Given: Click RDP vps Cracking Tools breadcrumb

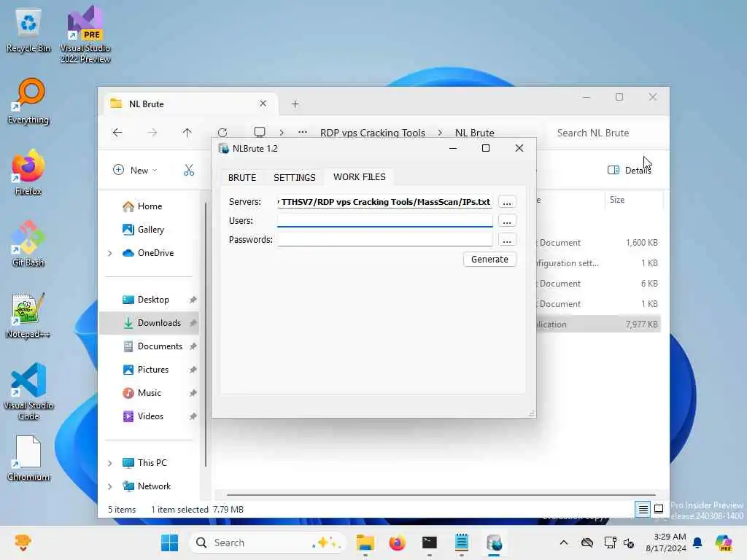Looking at the screenshot, I should tap(373, 133).
